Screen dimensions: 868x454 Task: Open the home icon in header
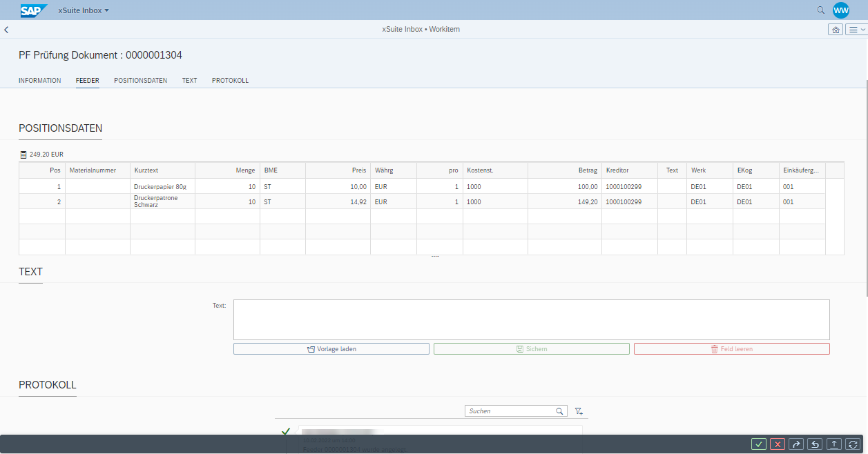coord(836,30)
